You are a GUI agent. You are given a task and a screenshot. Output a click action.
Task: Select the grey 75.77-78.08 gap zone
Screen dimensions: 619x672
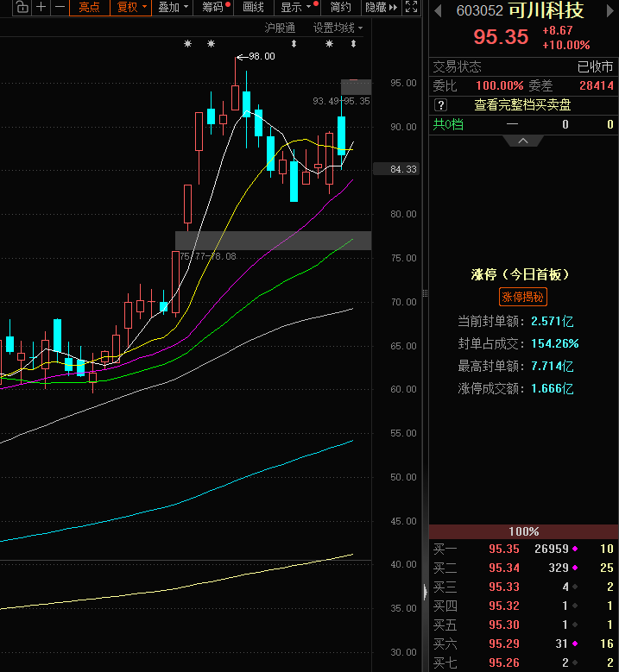click(x=274, y=241)
